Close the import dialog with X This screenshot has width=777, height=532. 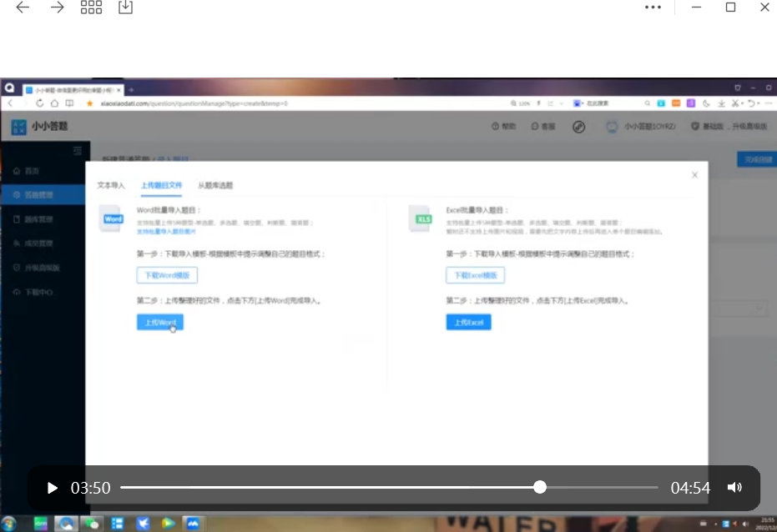point(694,175)
